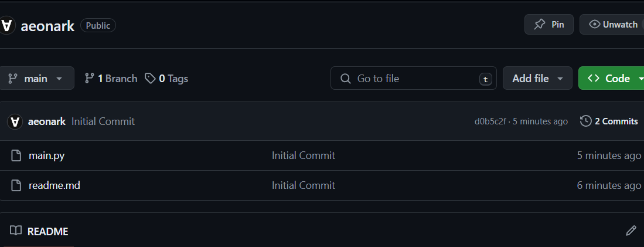Expand the green Code dropdown
644x247 pixels.
tap(611, 78)
